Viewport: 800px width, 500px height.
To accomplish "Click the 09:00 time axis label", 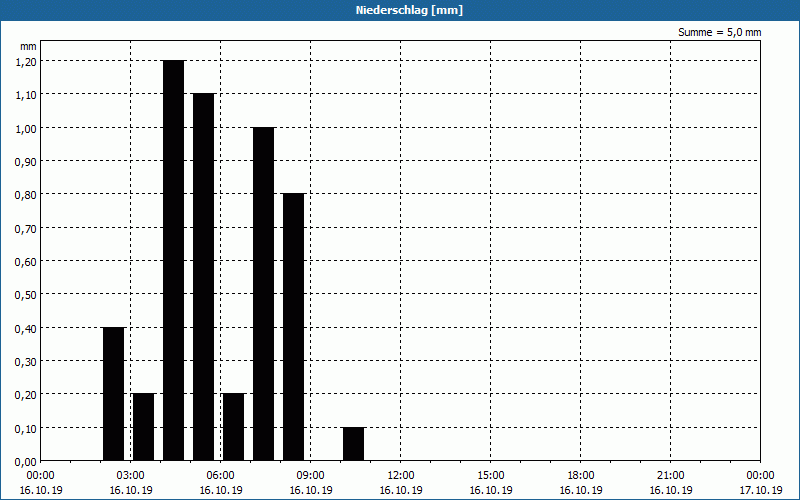I will (310, 475).
